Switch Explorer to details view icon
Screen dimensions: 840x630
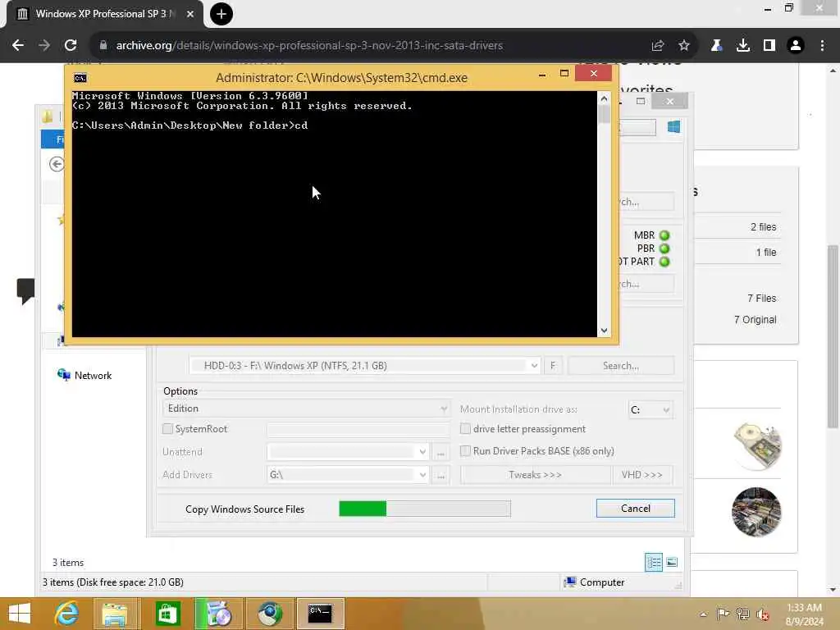pyautogui.click(x=654, y=563)
